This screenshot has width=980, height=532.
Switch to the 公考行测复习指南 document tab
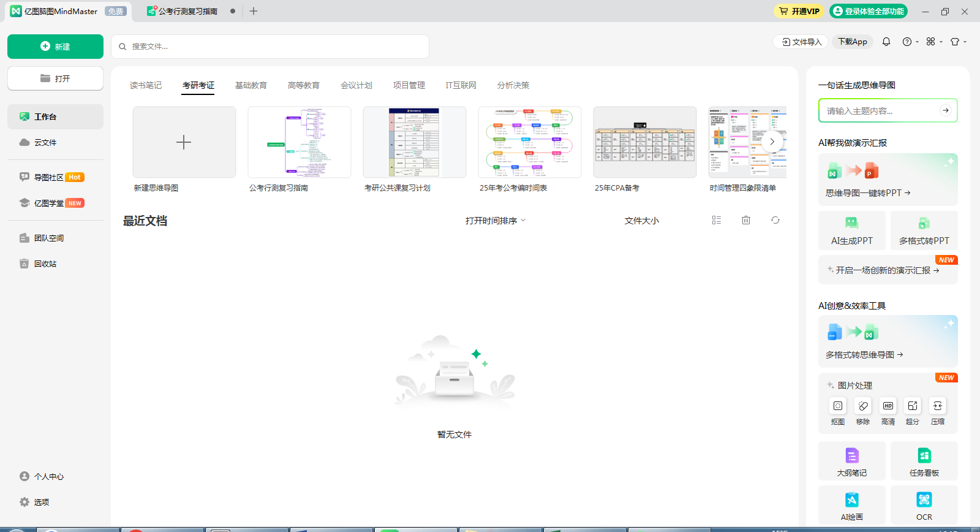click(x=188, y=11)
